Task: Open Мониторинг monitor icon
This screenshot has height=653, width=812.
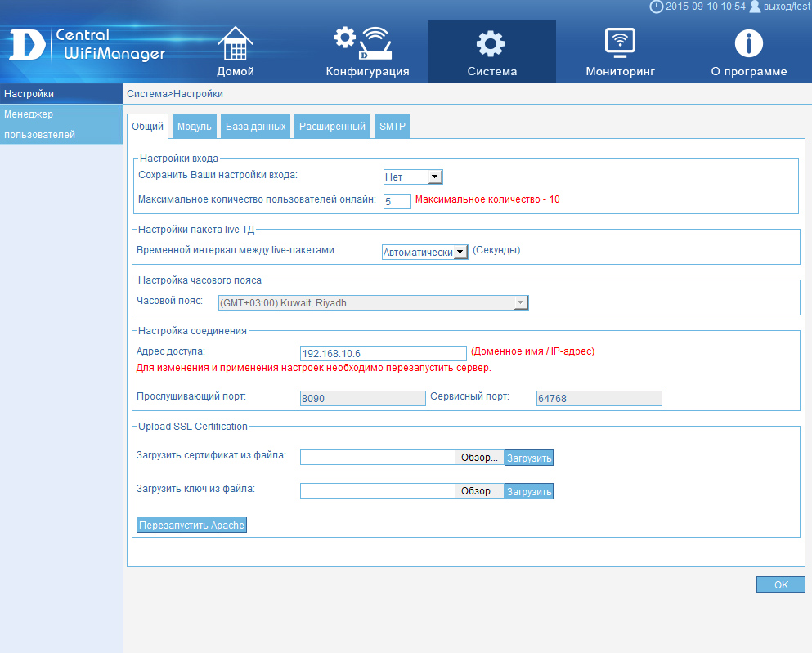Action: point(620,42)
